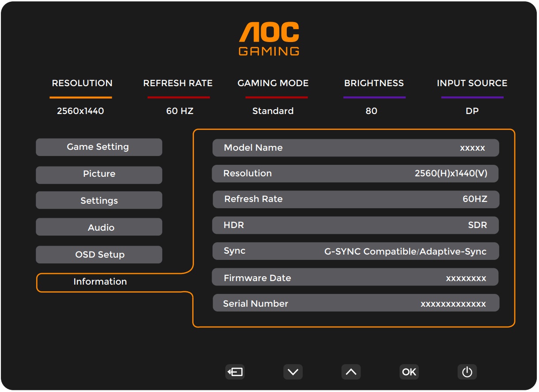The image size is (539, 392).
Task: Open the Audio menu
Action: [x=99, y=228]
